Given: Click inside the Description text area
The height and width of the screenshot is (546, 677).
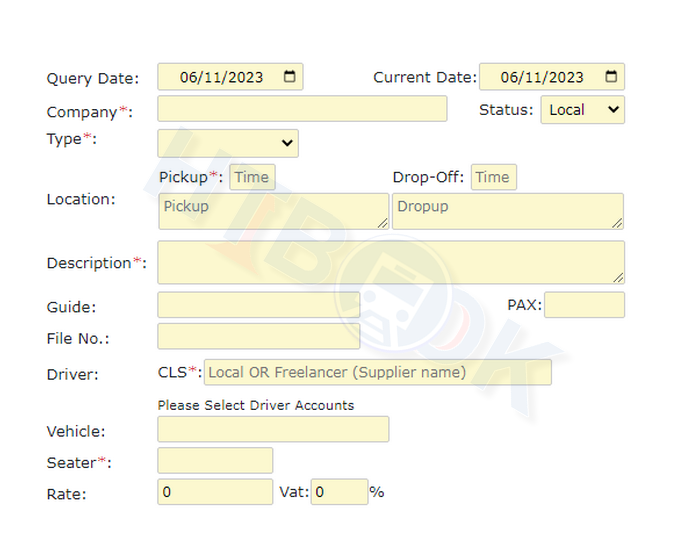Looking at the screenshot, I should [390, 262].
